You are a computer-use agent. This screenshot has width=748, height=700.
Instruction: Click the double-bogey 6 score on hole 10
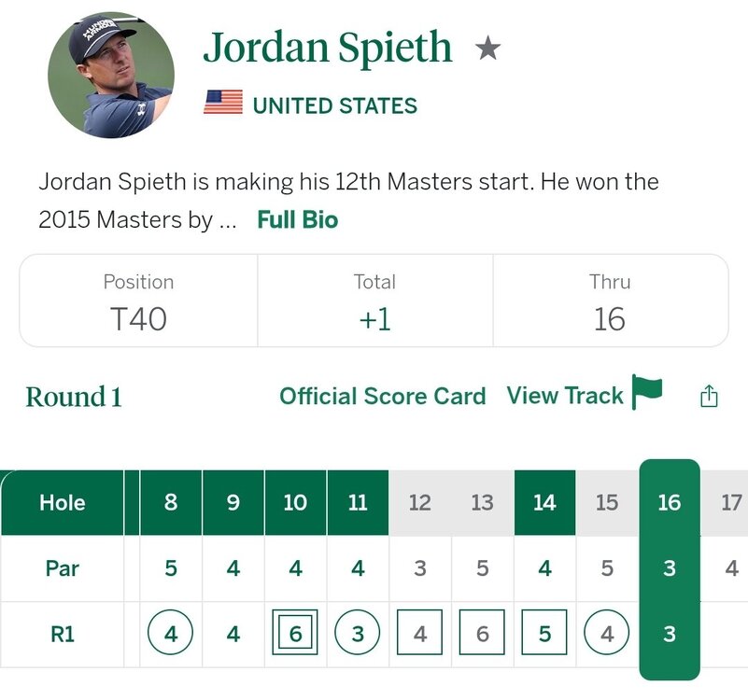point(295,635)
